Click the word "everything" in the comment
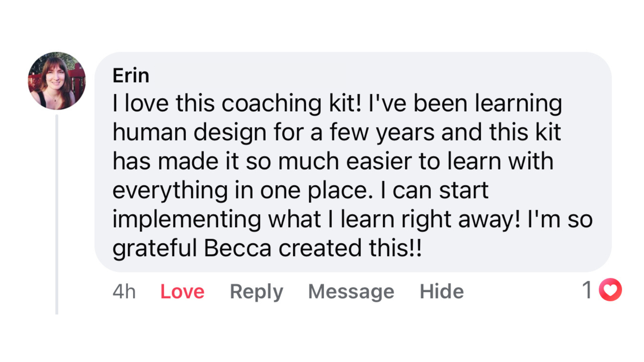Image resolution: width=644 pixels, height=362 pixels. [x=170, y=190]
